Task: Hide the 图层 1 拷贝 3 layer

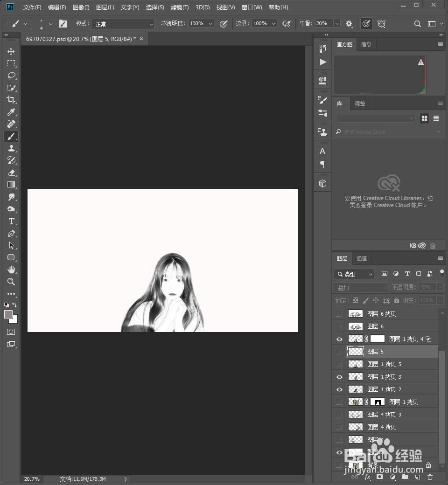Action: click(x=339, y=377)
